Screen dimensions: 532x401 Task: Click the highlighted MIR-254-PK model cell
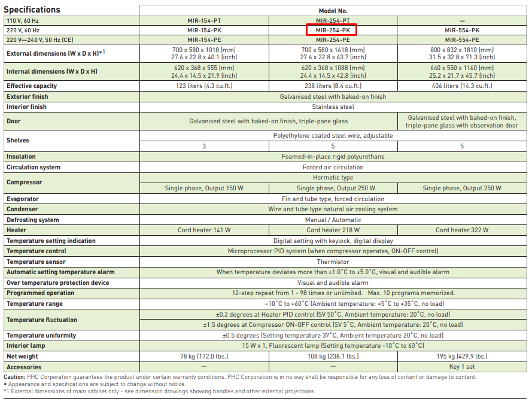(x=332, y=30)
